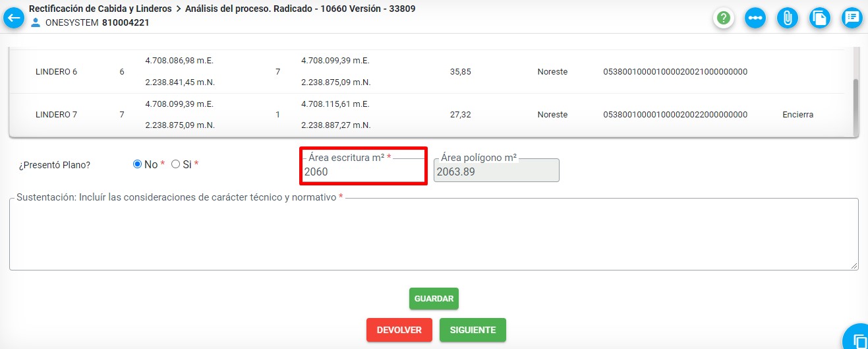Click coordinate 4.708.115,61 m.E.

[335, 104]
